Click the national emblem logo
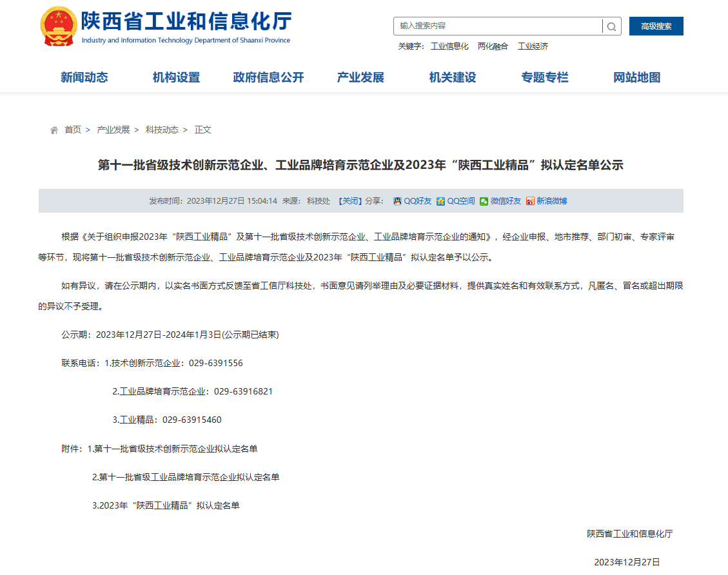The image size is (728, 575). click(58, 26)
